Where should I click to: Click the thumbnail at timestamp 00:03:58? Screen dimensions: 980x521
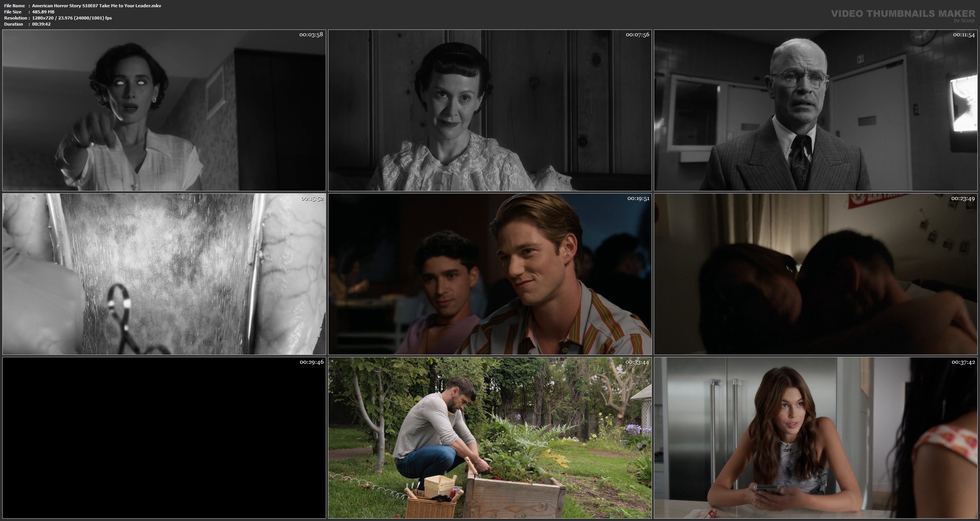pyautogui.click(x=164, y=110)
